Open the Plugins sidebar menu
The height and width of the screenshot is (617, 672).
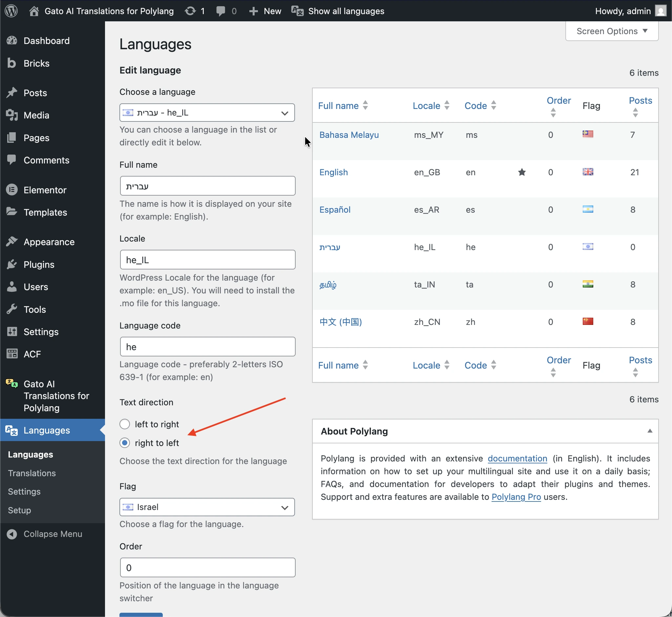tap(39, 265)
